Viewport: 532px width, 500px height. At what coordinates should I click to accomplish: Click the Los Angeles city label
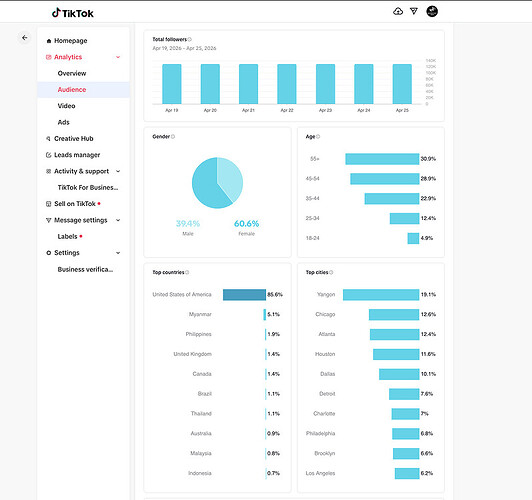[x=320, y=473]
